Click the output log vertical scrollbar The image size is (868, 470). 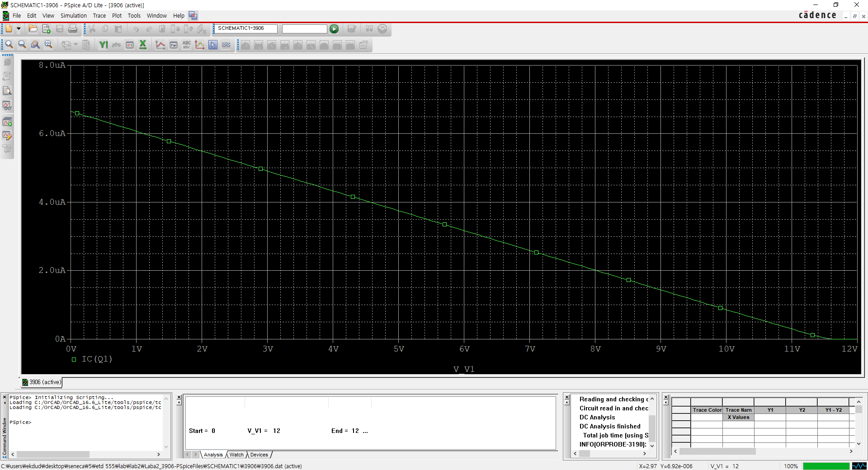tap(652, 422)
